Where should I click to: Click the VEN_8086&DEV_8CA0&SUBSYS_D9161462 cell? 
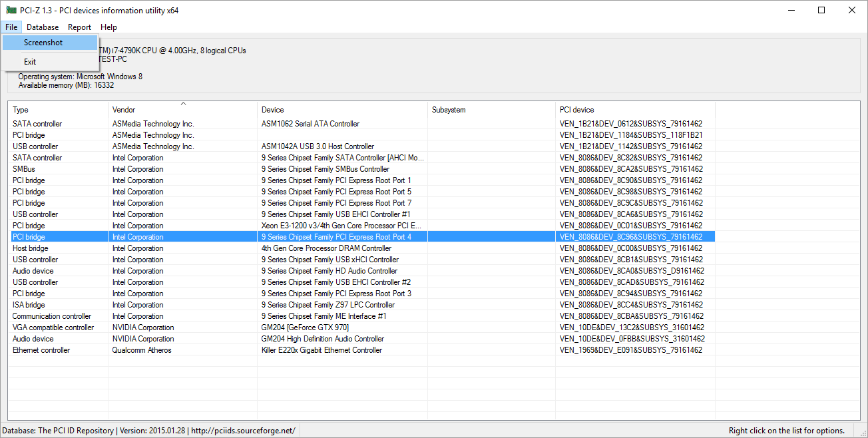tap(632, 271)
